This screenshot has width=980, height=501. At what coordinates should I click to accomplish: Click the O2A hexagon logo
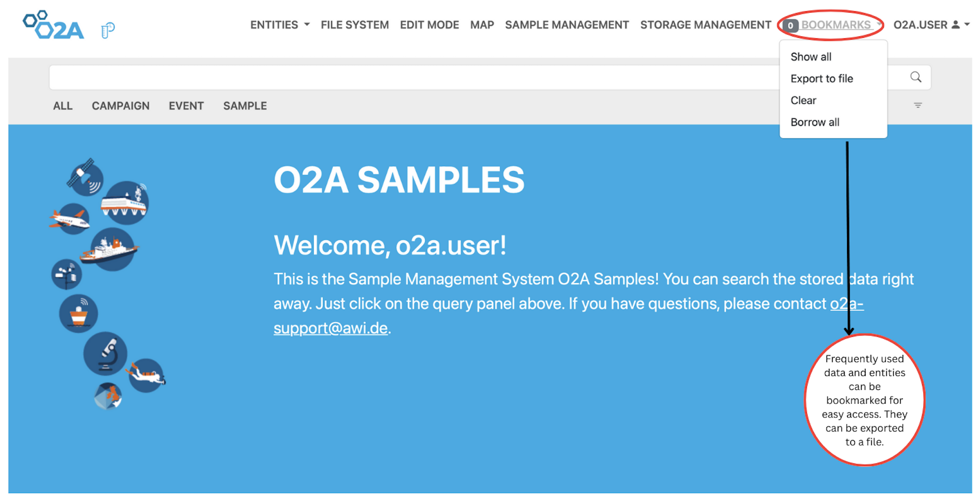(x=54, y=25)
